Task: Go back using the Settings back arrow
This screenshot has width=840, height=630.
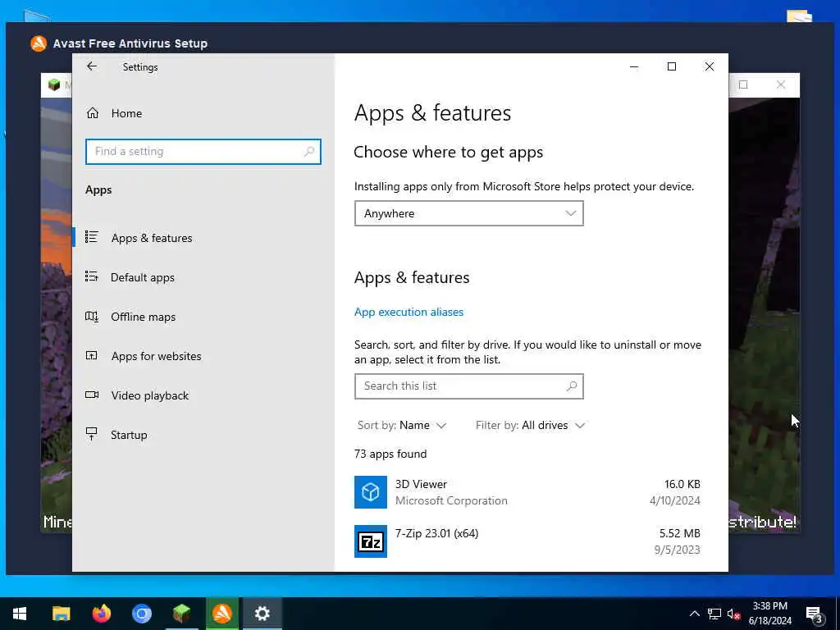Action: tap(92, 66)
